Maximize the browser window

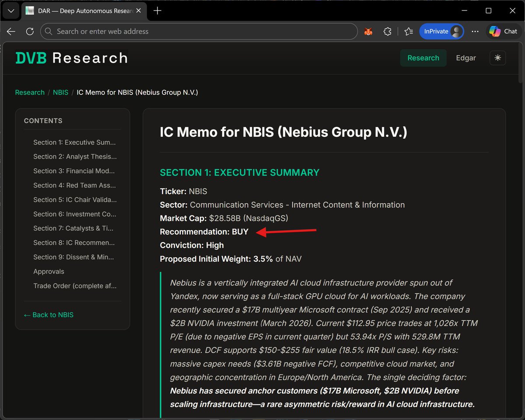(x=489, y=11)
